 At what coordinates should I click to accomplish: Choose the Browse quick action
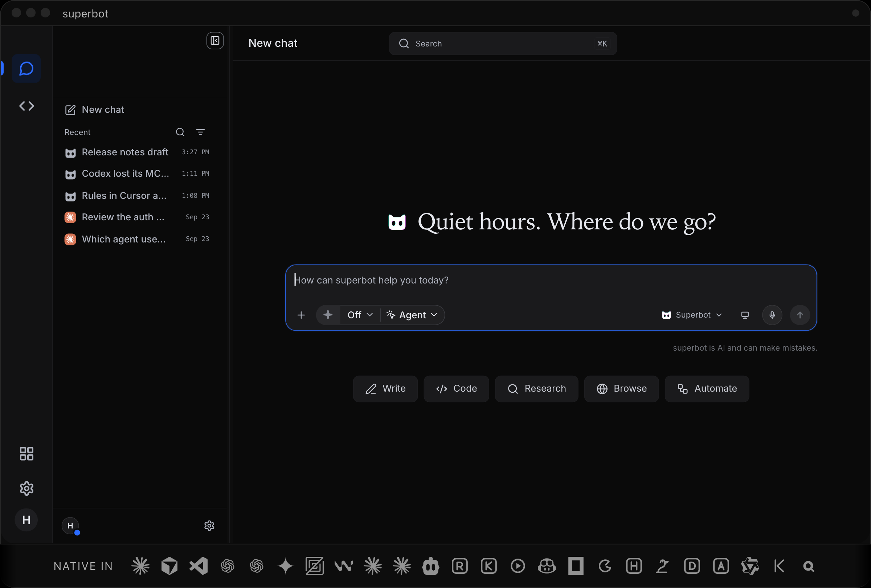621,389
